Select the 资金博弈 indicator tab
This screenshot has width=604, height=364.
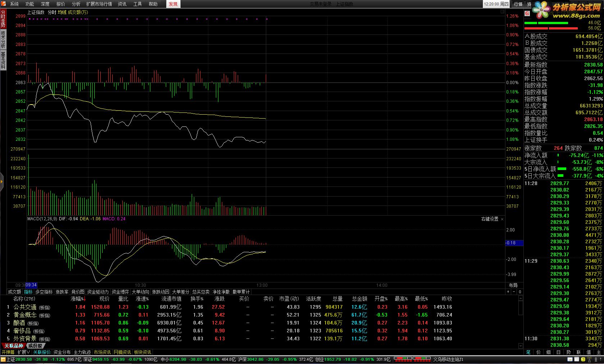point(120,292)
